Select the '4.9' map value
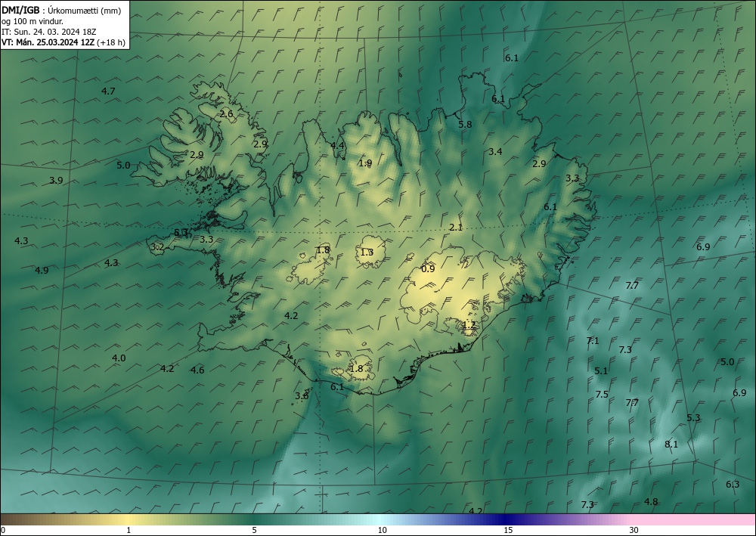This screenshot has height=536, width=756. coord(42,271)
